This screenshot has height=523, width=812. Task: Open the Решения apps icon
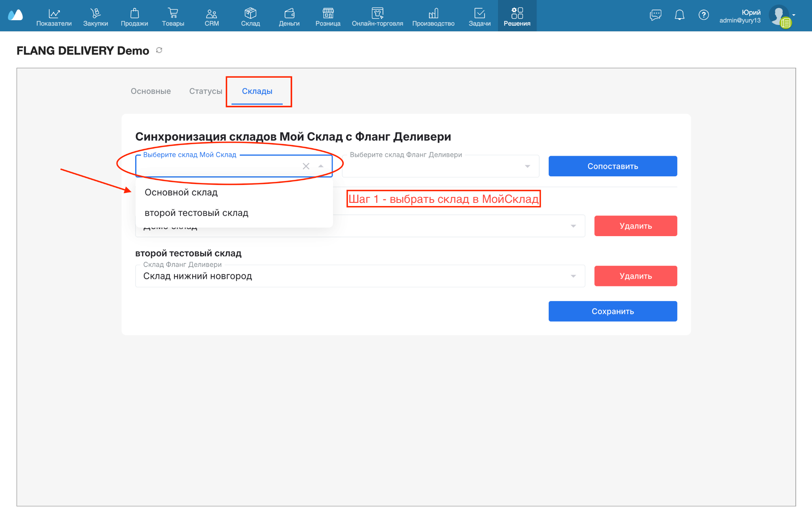point(517,13)
